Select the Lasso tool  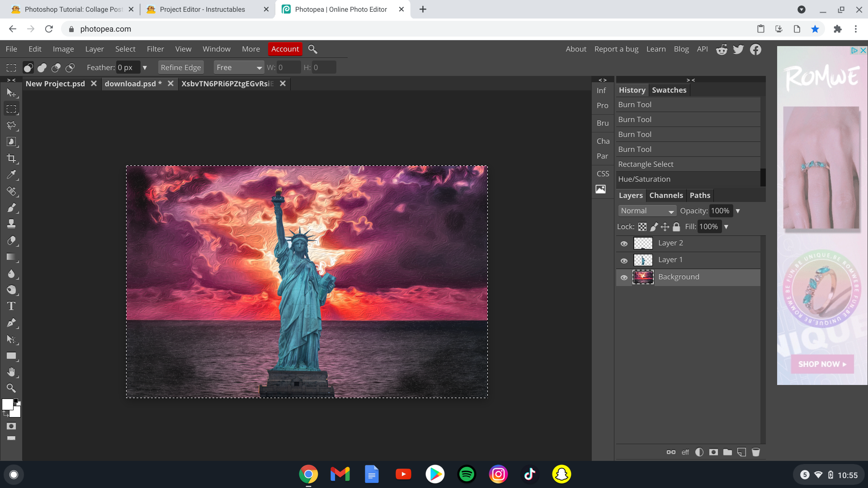[11, 125]
